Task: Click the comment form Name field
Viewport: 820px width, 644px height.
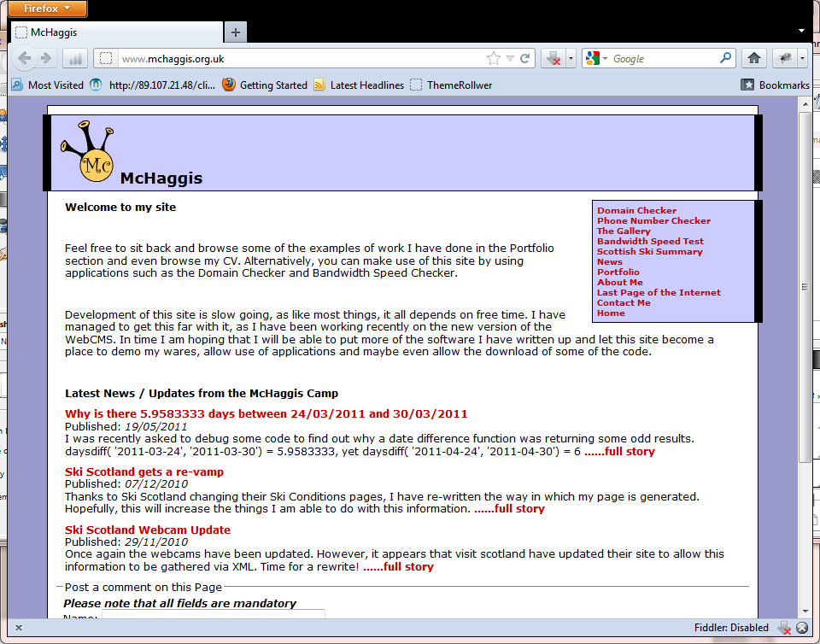Action: click(214, 614)
